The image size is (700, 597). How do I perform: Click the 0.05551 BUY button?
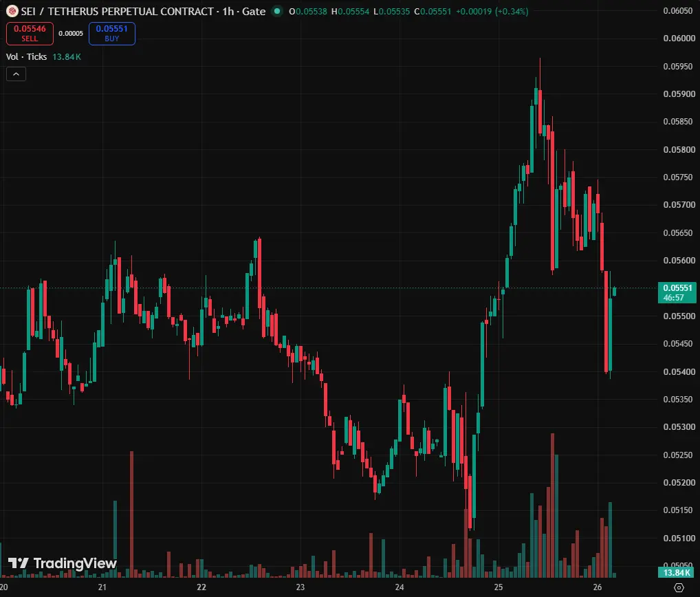click(x=112, y=34)
